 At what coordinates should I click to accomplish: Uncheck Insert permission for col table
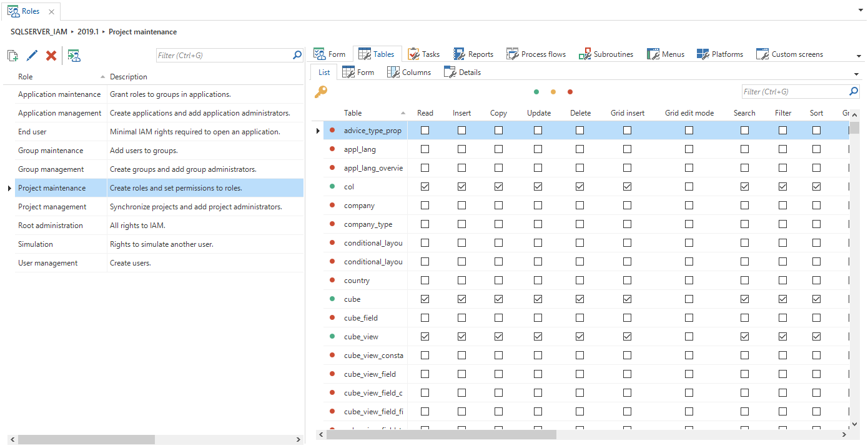coord(461,187)
